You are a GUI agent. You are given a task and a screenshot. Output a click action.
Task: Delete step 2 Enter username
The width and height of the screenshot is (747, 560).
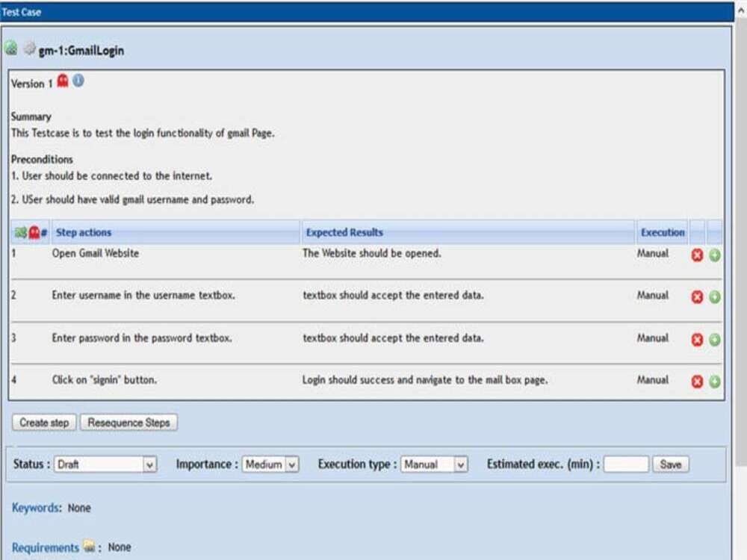pyautogui.click(x=697, y=297)
